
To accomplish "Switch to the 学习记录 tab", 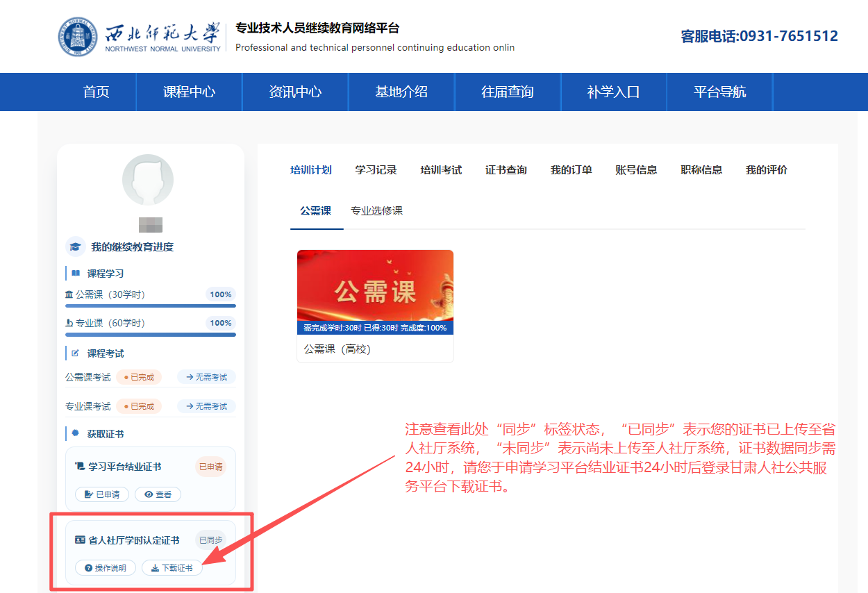I will pos(376,170).
